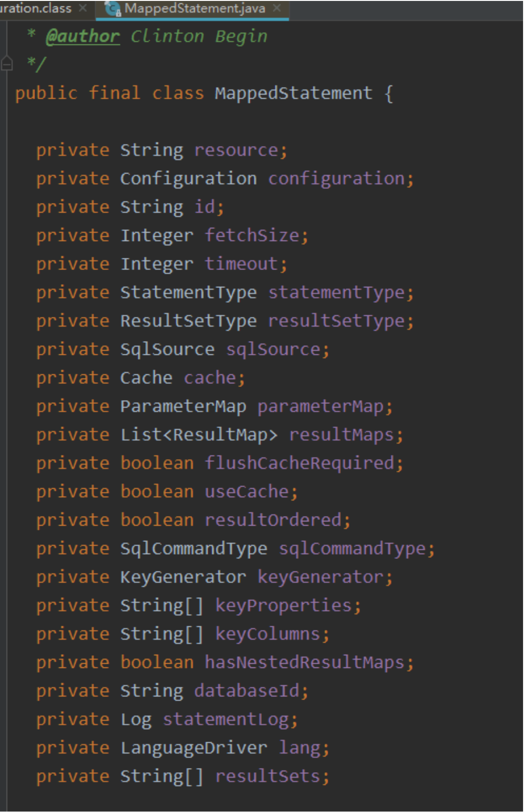This screenshot has width=524, height=812.
Task: Place cursor on the fetchSize field
Action: (x=252, y=235)
